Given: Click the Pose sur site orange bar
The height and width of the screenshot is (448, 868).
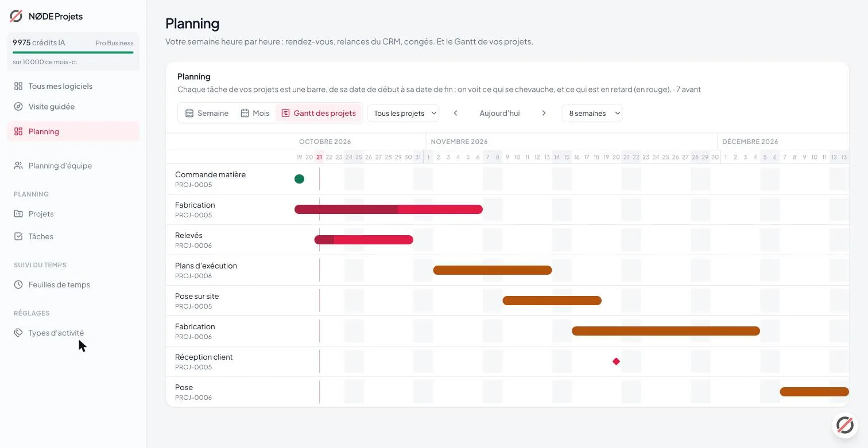Looking at the screenshot, I should coord(552,301).
